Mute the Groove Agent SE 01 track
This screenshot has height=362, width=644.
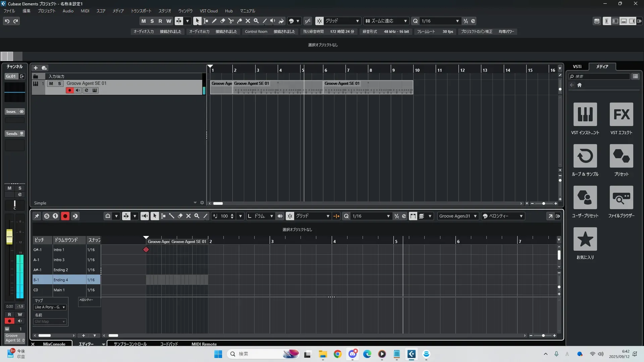51,83
